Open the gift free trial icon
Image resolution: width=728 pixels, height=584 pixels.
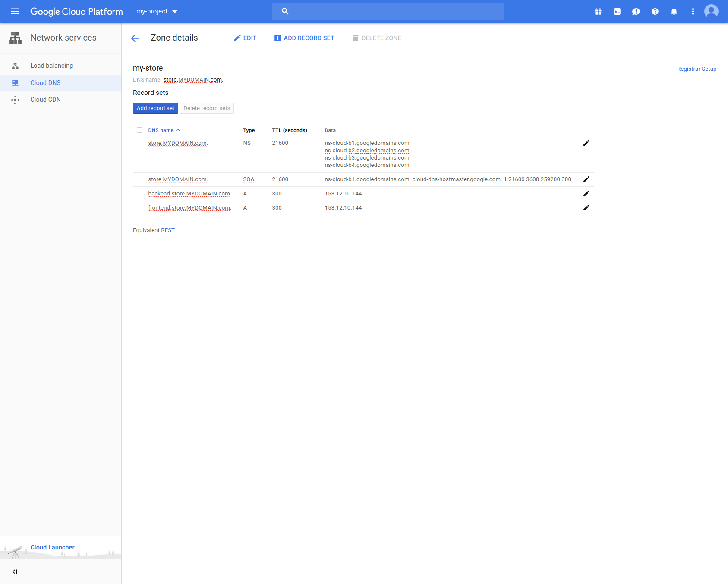[x=598, y=12]
